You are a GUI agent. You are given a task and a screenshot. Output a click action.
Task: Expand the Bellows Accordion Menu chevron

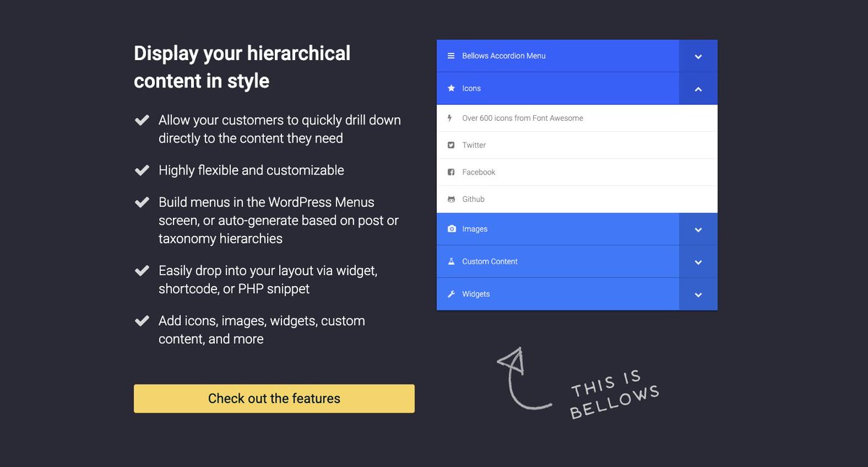pyautogui.click(x=698, y=56)
